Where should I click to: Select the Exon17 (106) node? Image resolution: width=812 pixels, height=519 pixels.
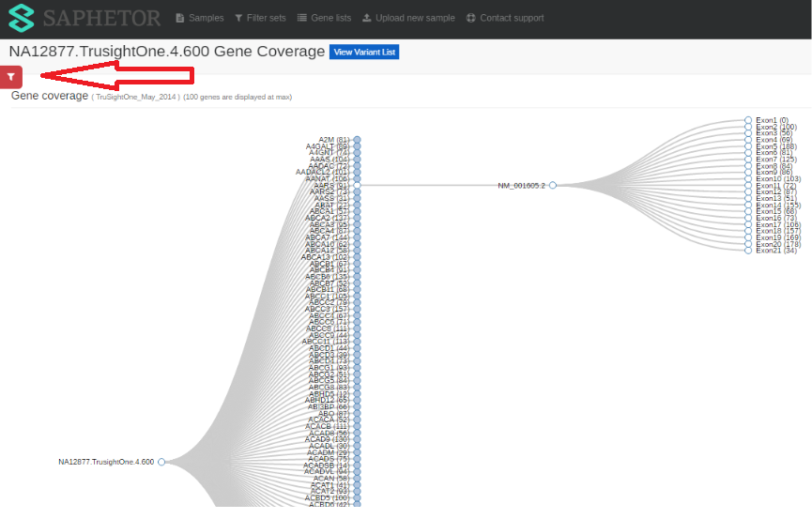(x=748, y=225)
